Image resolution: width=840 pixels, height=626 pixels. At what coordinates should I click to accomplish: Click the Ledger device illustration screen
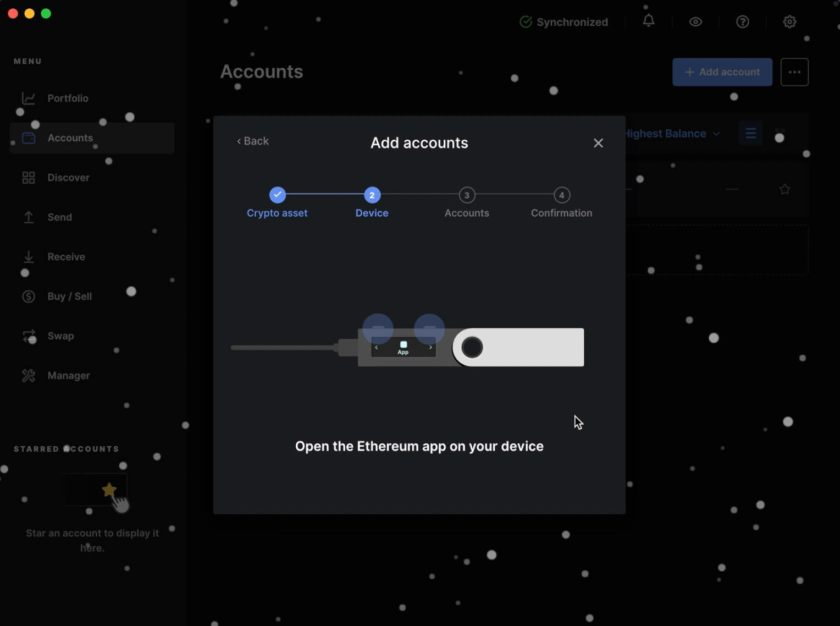[404, 347]
